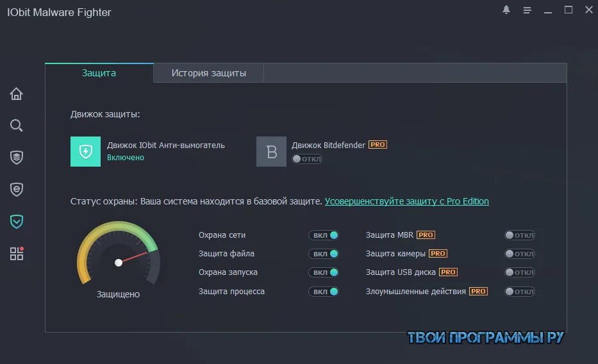Enable Злоумышленные действия switch

pos(520,292)
